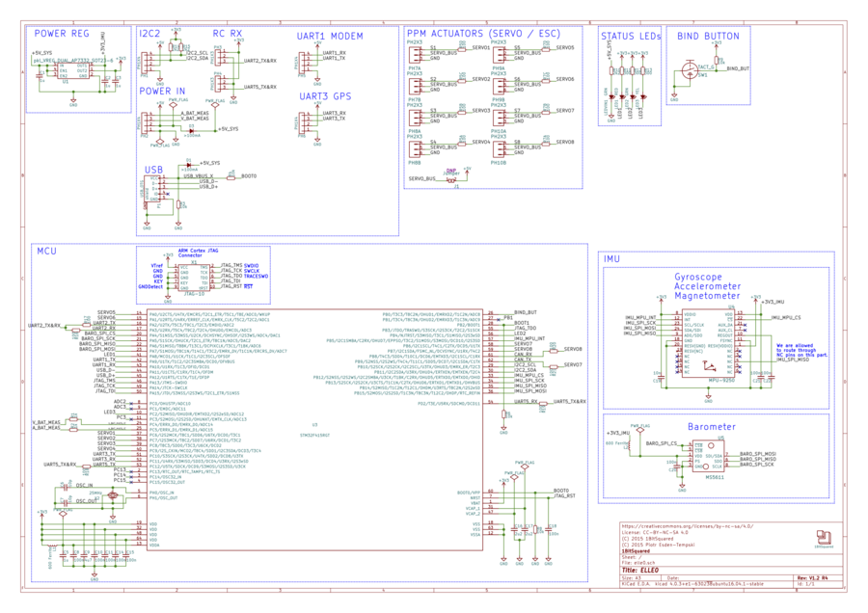
Task: Click the JTAG_RST label at the MCU NRST pin
Action: 564,496
